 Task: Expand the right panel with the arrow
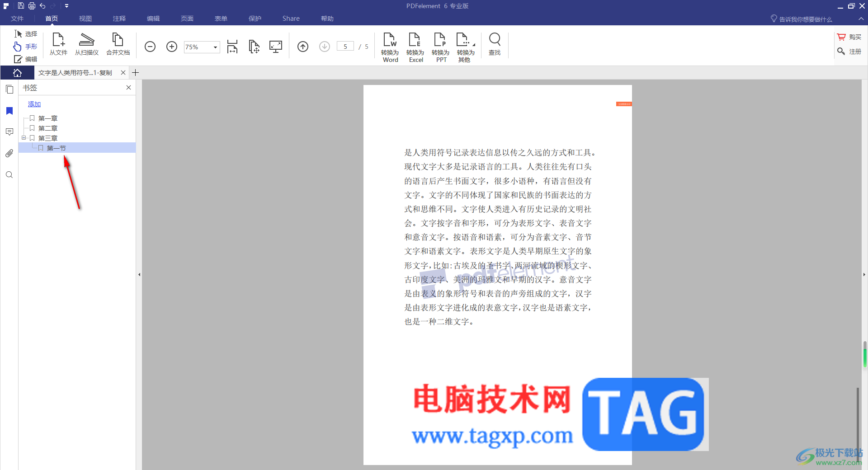tap(864, 274)
